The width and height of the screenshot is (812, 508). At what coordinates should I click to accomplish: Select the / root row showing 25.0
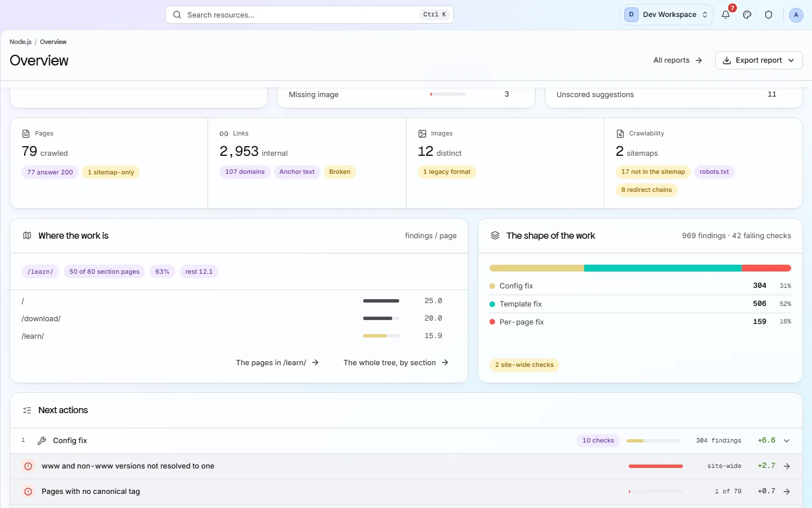(239, 301)
